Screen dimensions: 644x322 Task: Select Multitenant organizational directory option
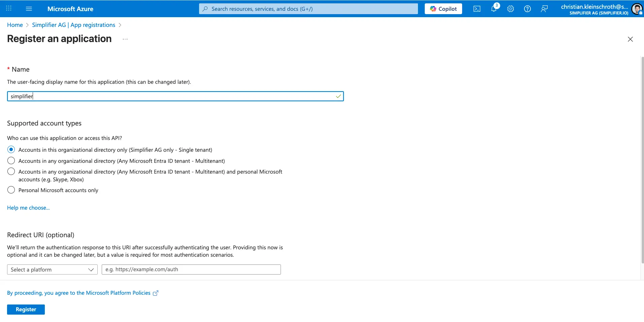(11, 161)
